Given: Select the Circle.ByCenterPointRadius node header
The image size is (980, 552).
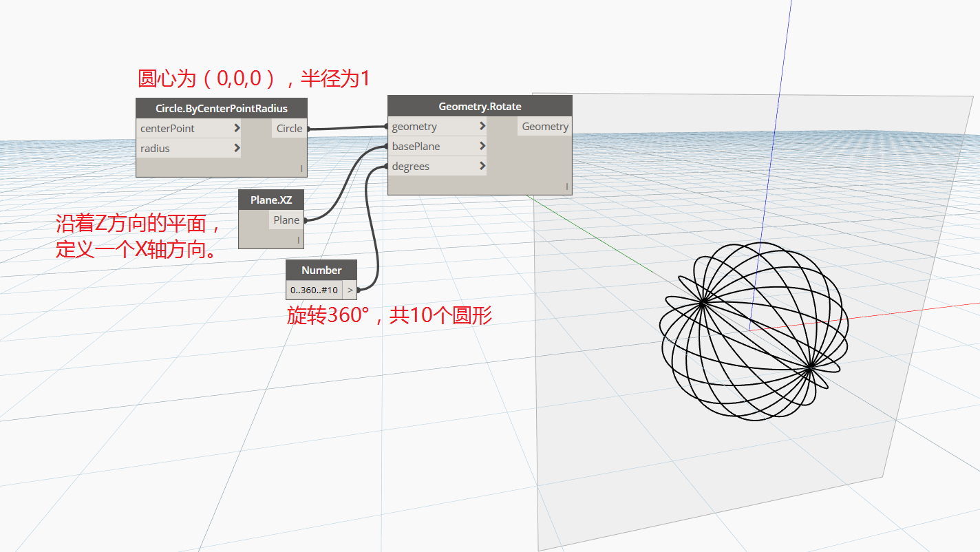Looking at the screenshot, I should click(222, 108).
